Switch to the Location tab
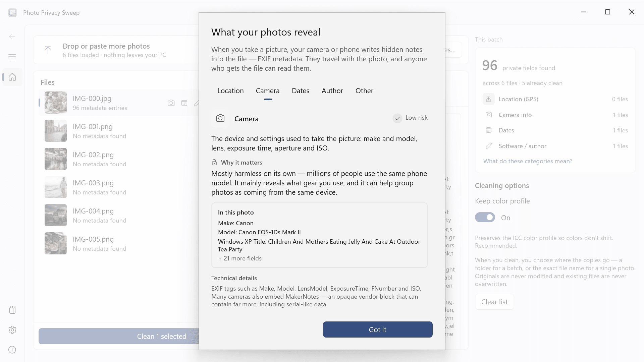The width and height of the screenshot is (644, 362). point(230,91)
